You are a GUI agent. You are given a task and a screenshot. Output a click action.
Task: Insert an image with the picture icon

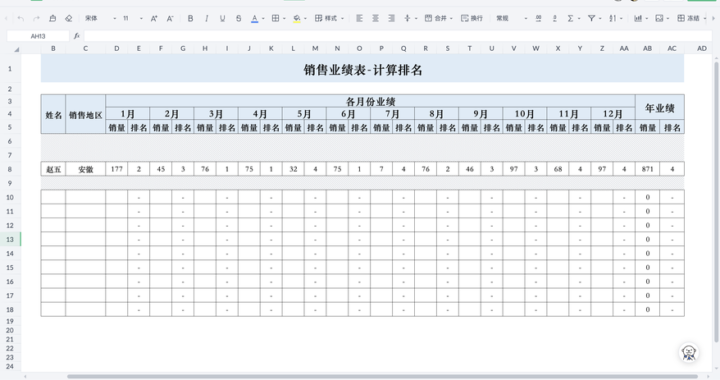click(659, 18)
